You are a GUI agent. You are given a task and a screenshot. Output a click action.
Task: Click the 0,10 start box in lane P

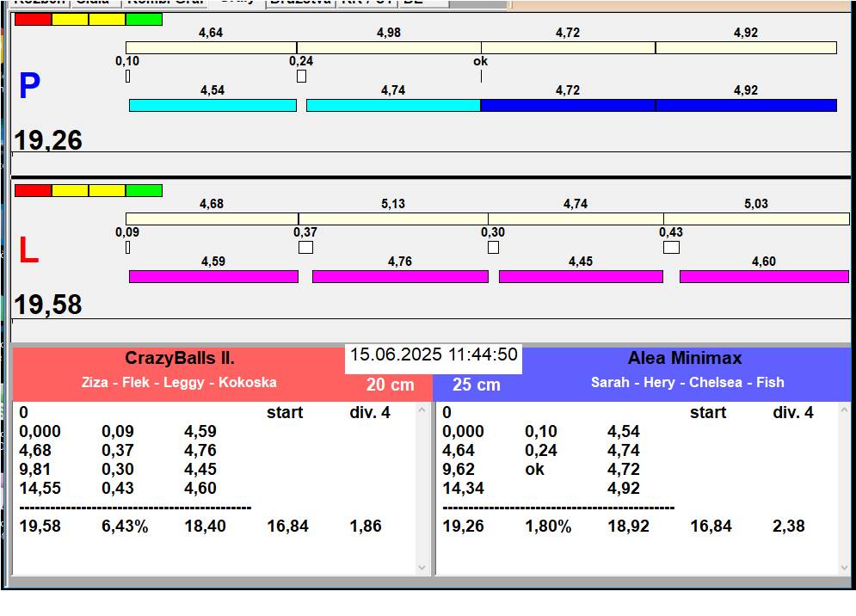pos(127,77)
